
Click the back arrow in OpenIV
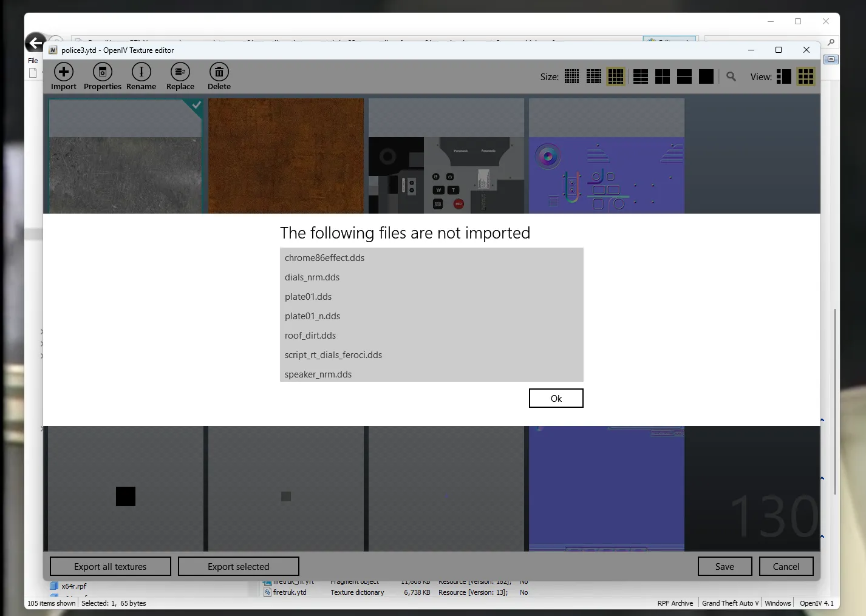pyautogui.click(x=35, y=42)
